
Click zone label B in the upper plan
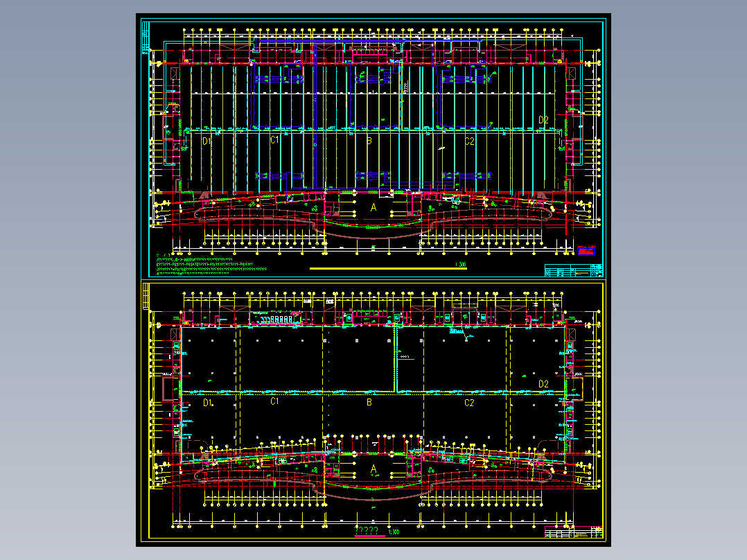369,141
